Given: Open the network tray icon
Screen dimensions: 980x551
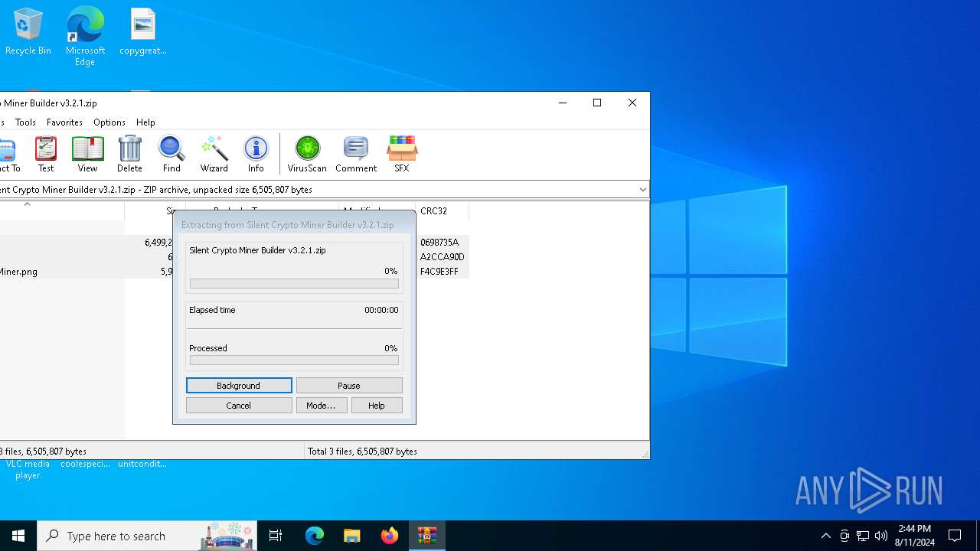Looking at the screenshot, I should pos(863,536).
